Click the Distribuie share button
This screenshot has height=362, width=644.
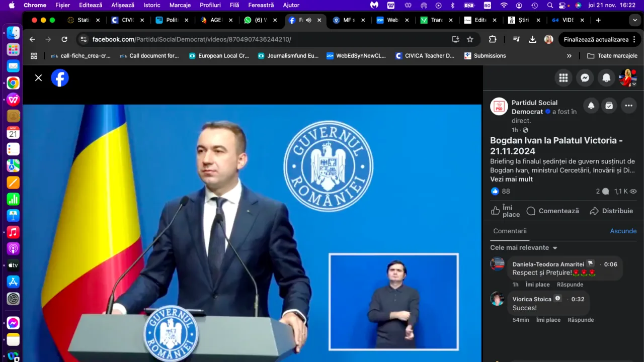(x=611, y=211)
